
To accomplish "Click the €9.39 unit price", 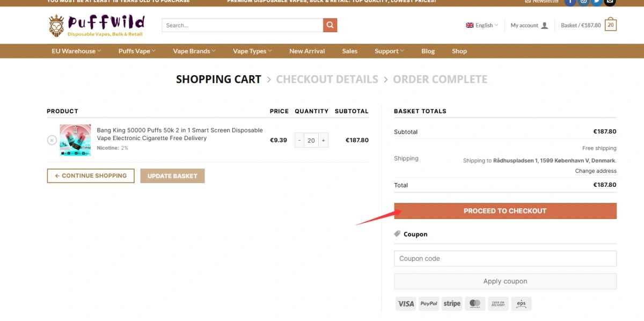I will (278, 140).
